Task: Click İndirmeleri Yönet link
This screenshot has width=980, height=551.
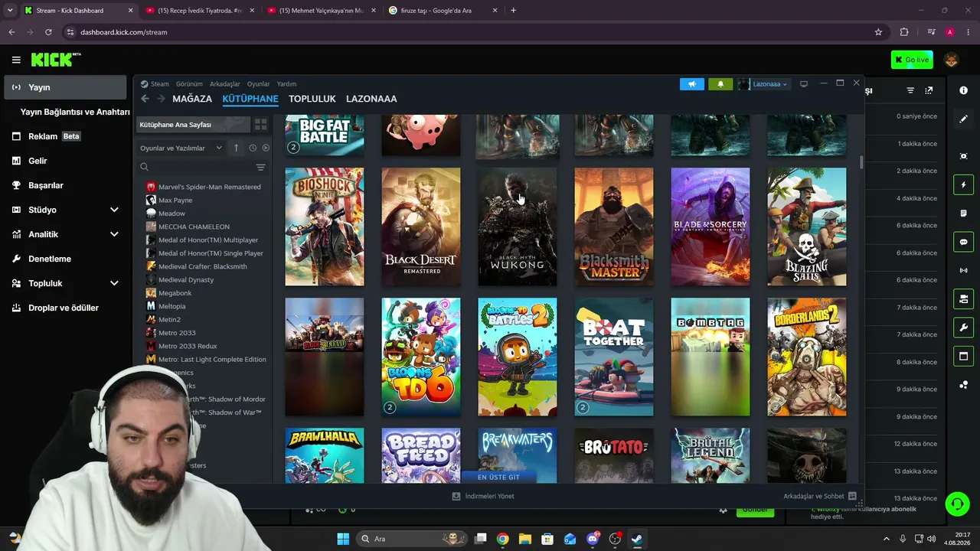Action: point(483,496)
